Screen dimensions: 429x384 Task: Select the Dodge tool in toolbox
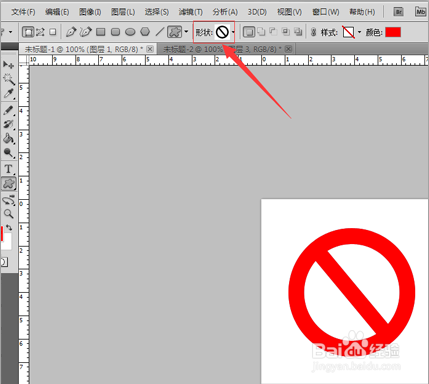coord(9,153)
